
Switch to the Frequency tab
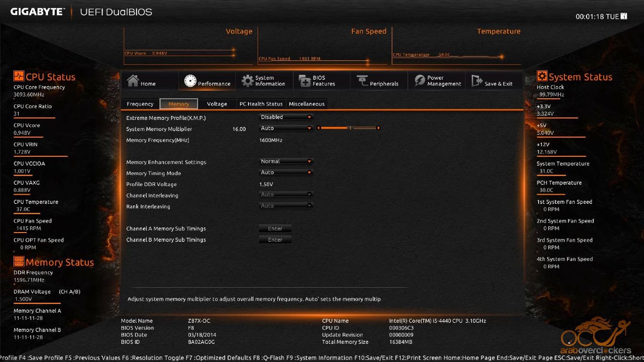(140, 104)
